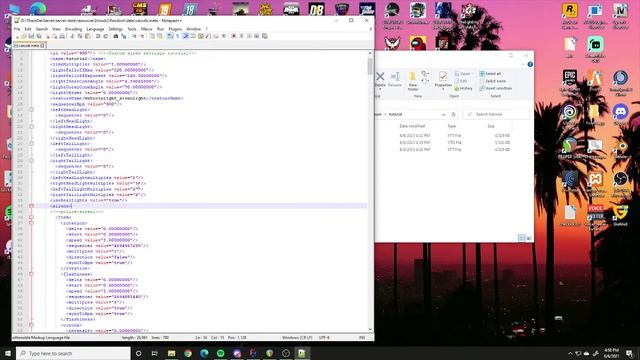Click New folder in Explorer ribbon
Image resolution: width=640 pixels, height=360 pixels.
pyautogui.click(x=413, y=81)
